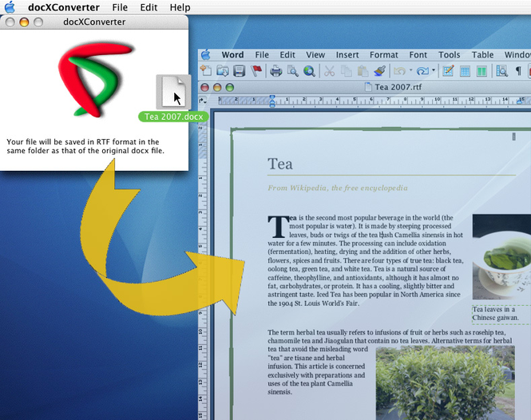
Task: Open the Word application menu
Action: 232,54
